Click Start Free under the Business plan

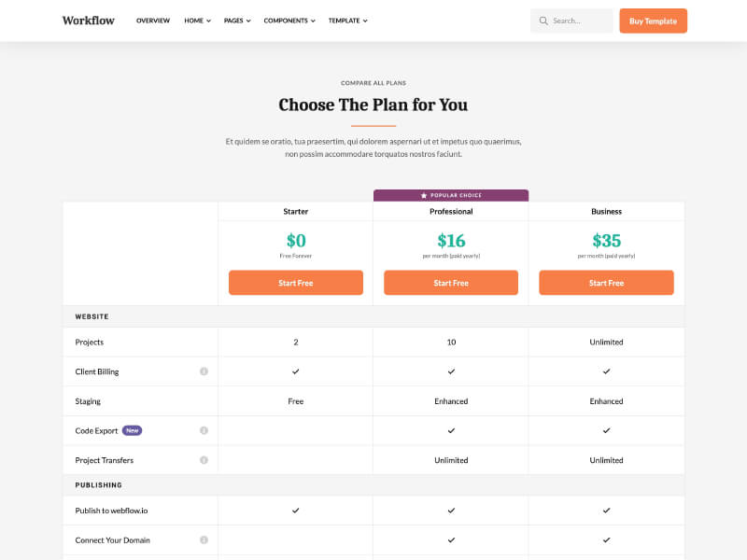[x=606, y=283]
